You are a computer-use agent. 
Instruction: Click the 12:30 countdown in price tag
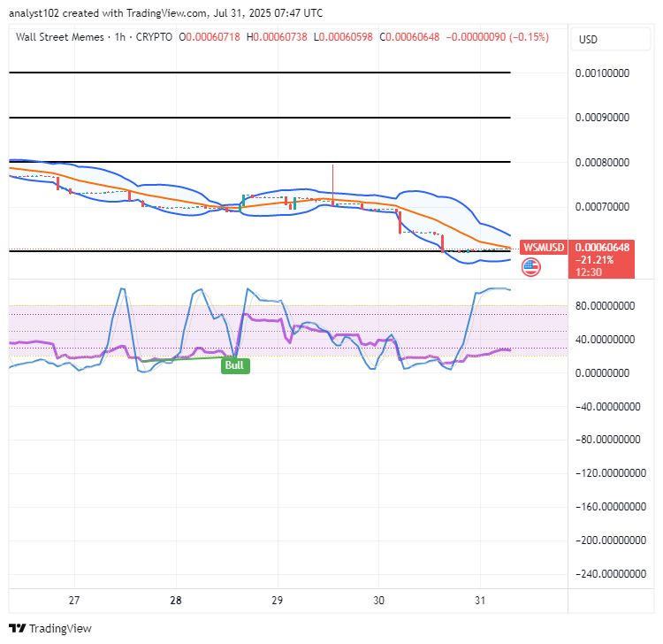coord(589,272)
